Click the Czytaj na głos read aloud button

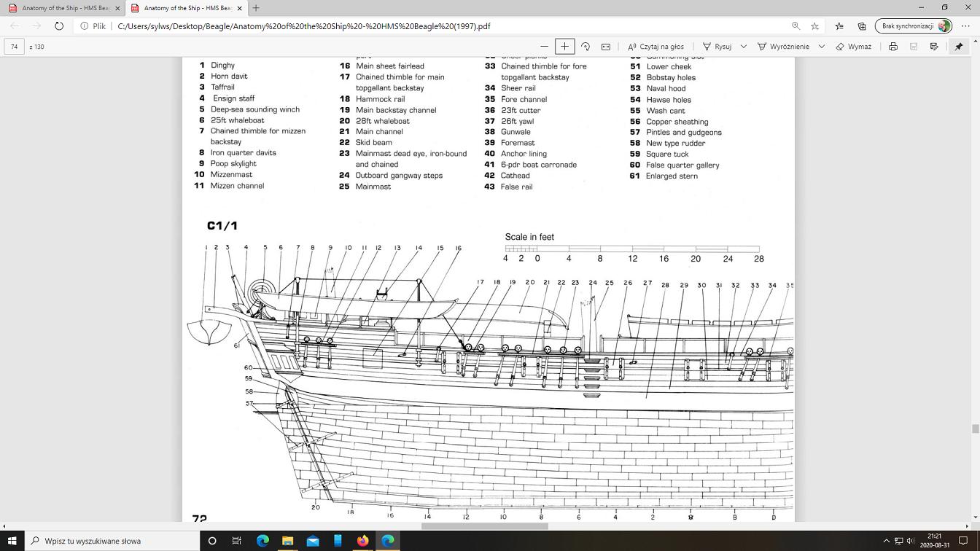656,47
